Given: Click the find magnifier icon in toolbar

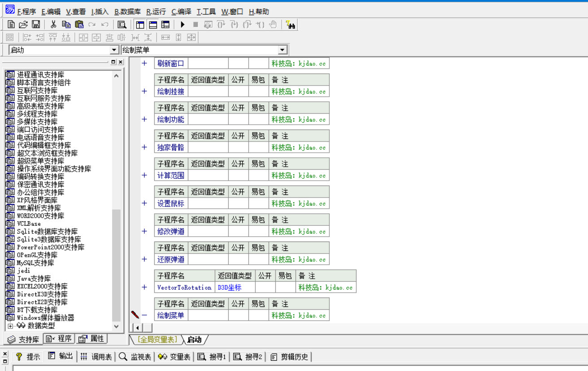Looking at the screenshot, I should point(122,25).
